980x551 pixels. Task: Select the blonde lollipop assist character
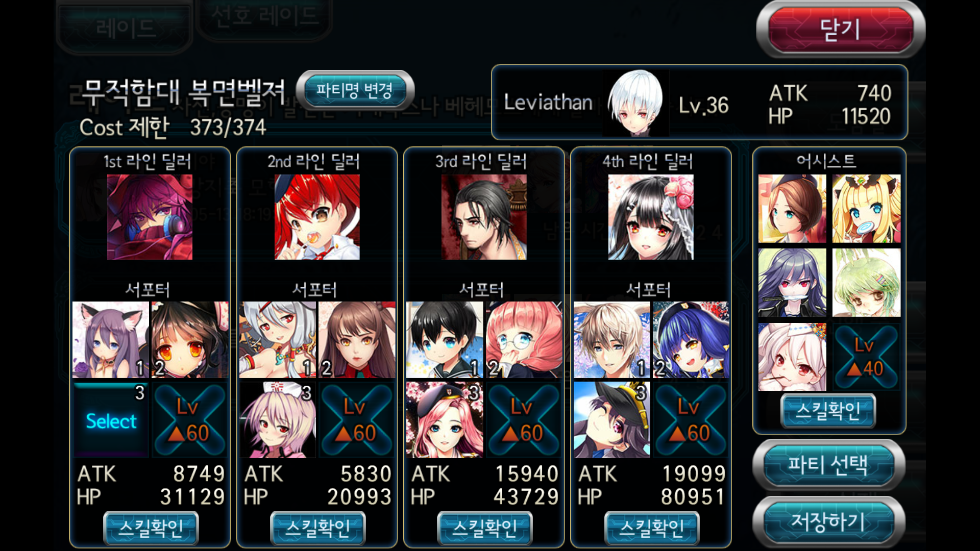coord(866,209)
